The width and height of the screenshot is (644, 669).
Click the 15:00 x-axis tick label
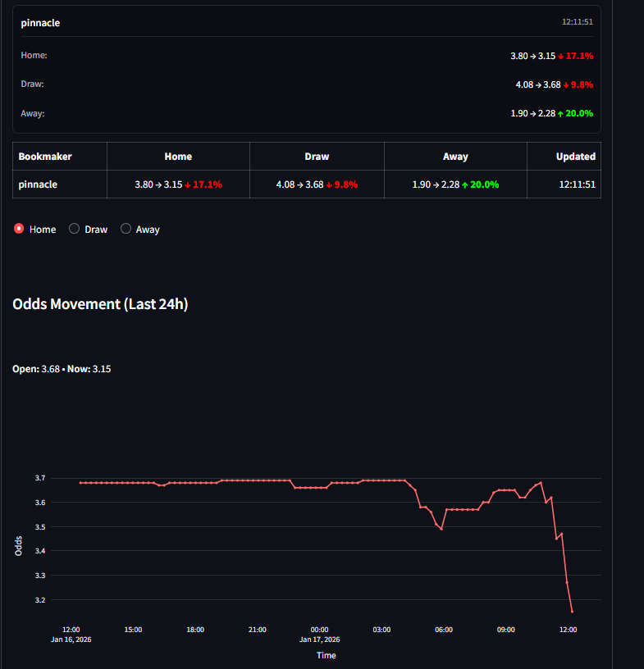click(133, 630)
